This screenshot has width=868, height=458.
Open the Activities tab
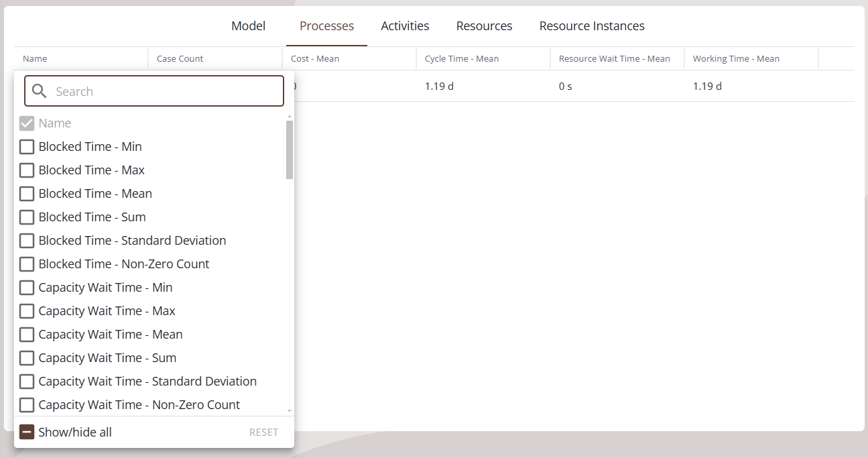click(405, 26)
